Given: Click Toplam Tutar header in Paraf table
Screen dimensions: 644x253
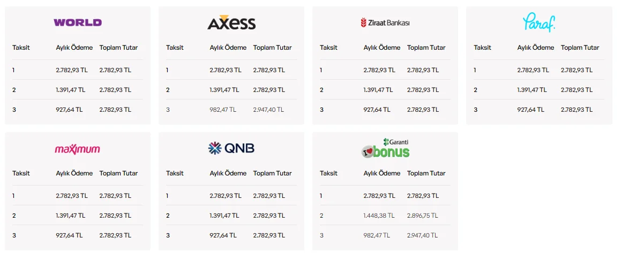Looking at the screenshot, I should click(580, 48).
